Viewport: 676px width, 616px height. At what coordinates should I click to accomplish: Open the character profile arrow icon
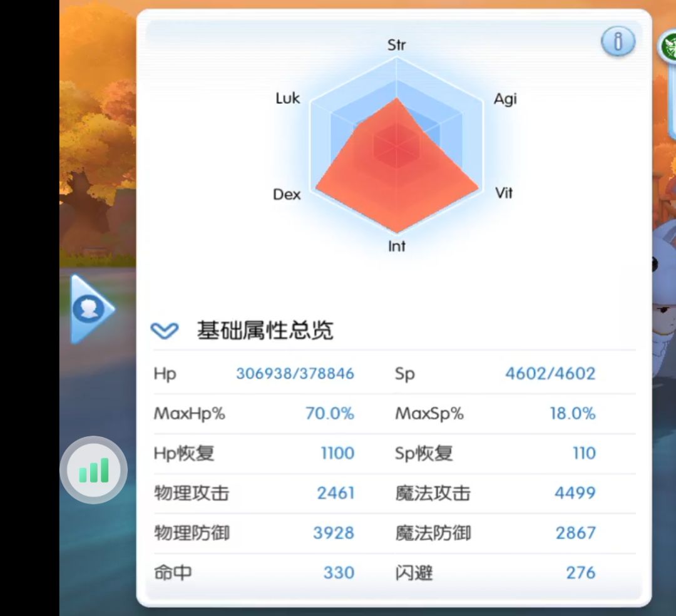point(92,309)
